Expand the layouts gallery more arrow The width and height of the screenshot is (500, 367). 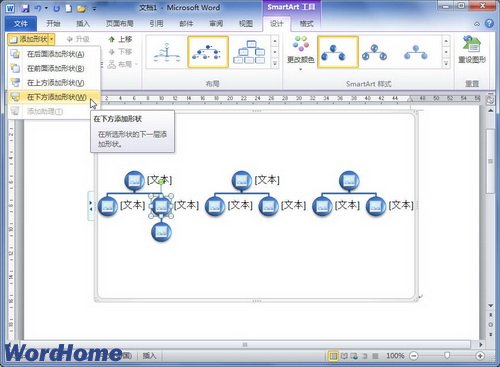(275, 63)
